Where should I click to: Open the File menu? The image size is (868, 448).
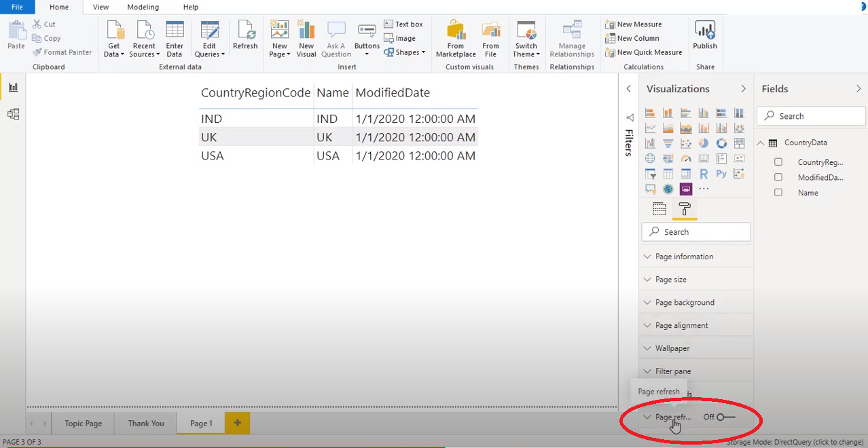pyautogui.click(x=18, y=7)
